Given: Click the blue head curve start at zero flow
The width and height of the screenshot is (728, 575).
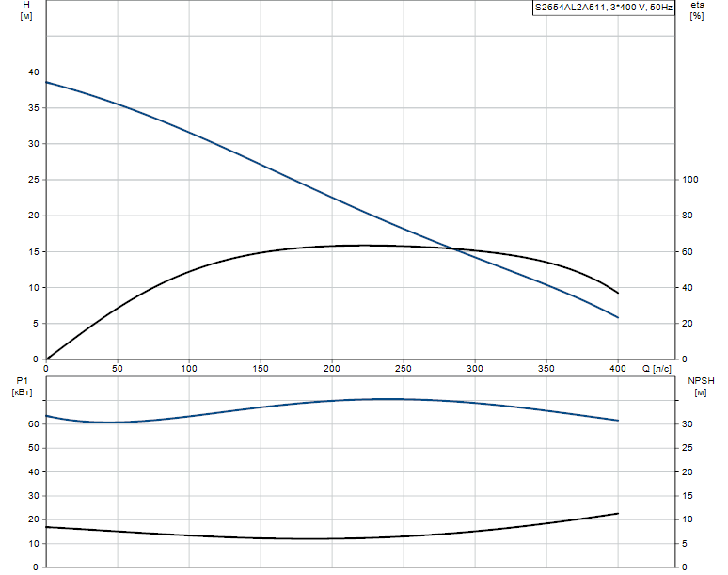Looking at the screenshot, I should point(47,82).
